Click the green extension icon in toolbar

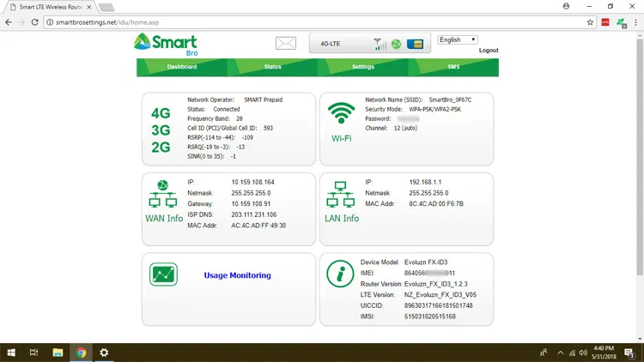[622, 22]
